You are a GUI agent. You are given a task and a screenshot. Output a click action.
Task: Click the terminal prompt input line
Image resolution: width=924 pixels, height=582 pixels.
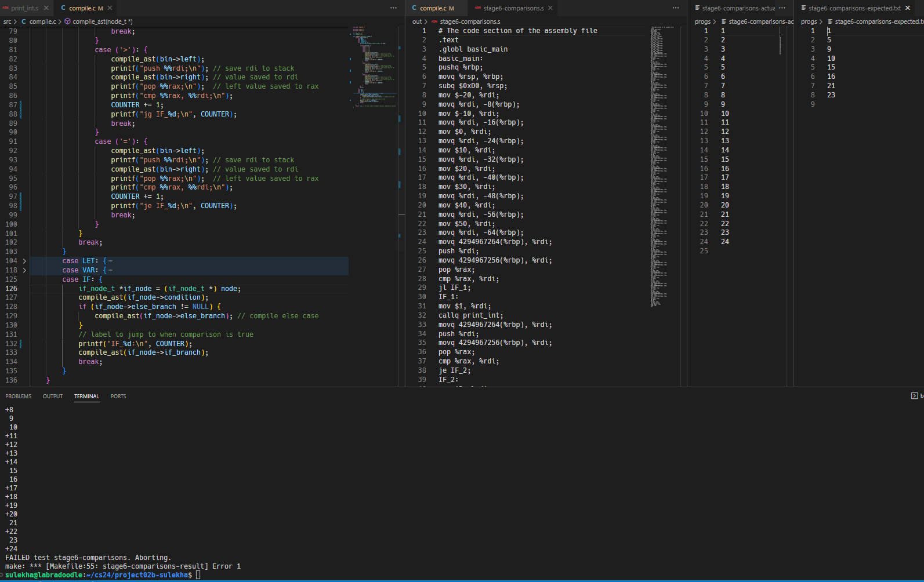tap(198, 575)
